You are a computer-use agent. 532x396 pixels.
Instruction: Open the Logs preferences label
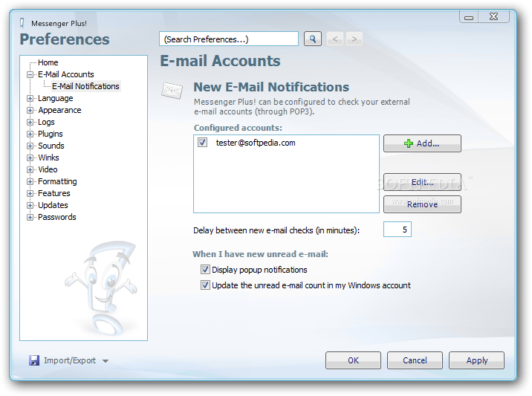[46, 122]
